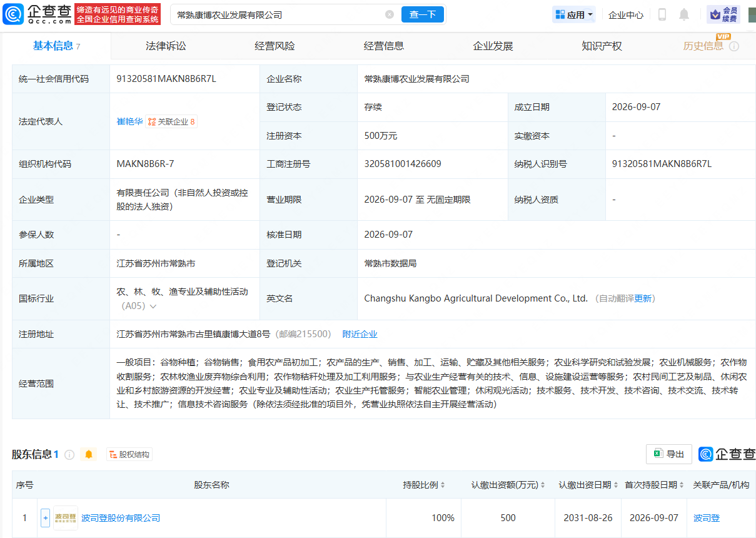
Task: Click the mobile phone icon in header
Action: coord(663,14)
